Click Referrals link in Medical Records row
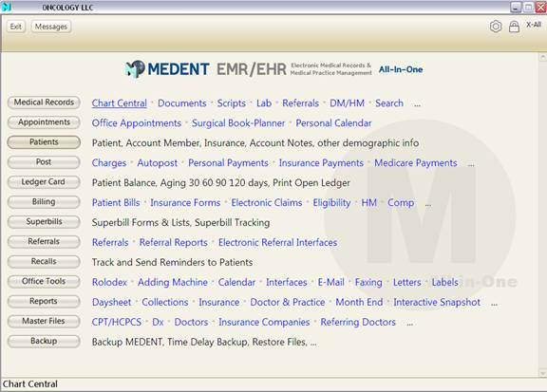The height and width of the screenshot is (392, 547). coord(300,103)
